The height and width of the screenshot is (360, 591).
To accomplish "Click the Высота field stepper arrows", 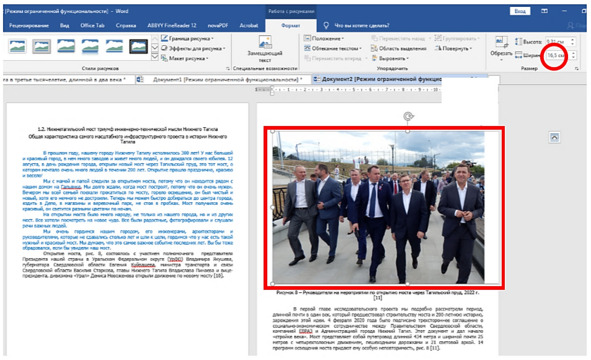I will click(573, 41).
